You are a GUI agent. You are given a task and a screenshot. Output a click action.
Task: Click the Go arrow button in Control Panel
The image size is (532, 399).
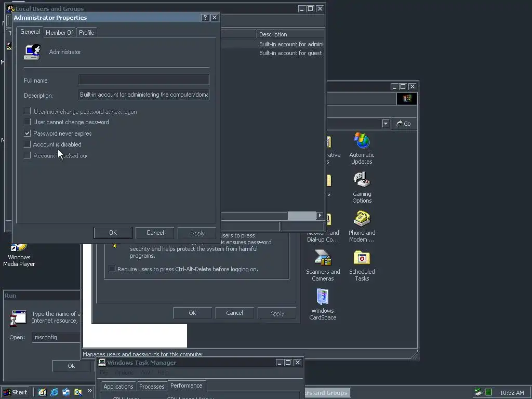pos(404,124)
